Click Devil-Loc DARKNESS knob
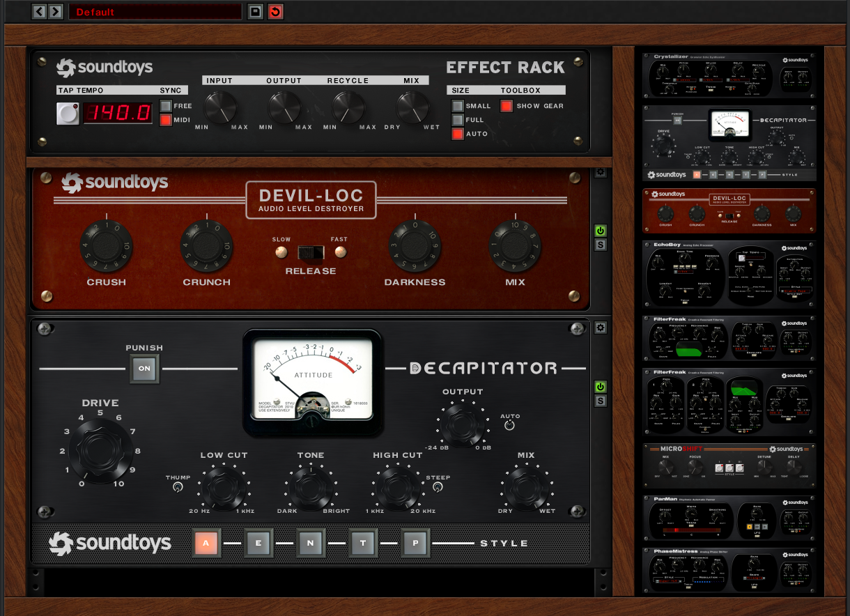Viewport: 850px width, 616px height. (415, 246)
